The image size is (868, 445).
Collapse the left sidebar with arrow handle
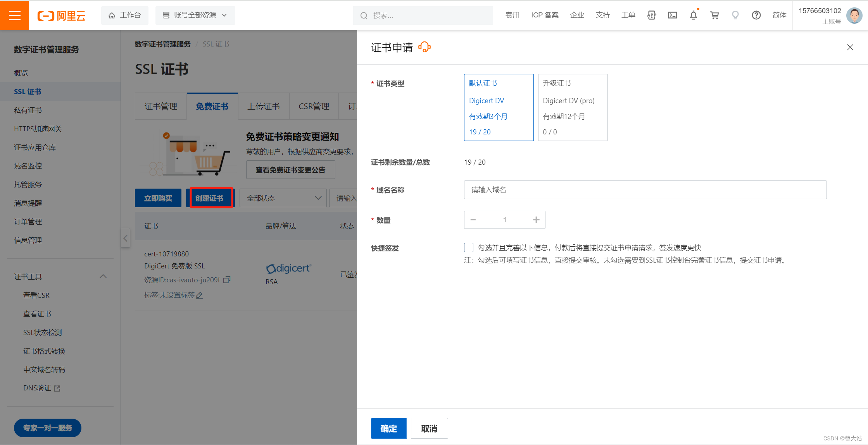click(x=125, y=238)
